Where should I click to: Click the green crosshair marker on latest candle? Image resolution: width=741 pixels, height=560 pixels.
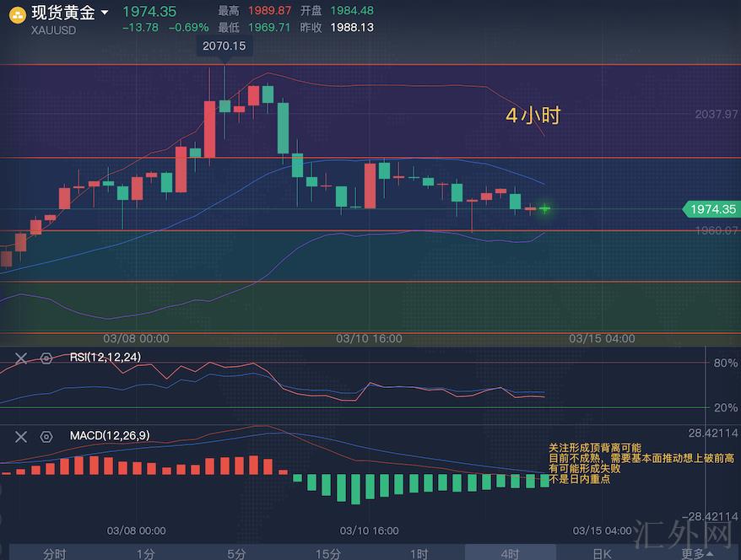click(x=545, y=208)
